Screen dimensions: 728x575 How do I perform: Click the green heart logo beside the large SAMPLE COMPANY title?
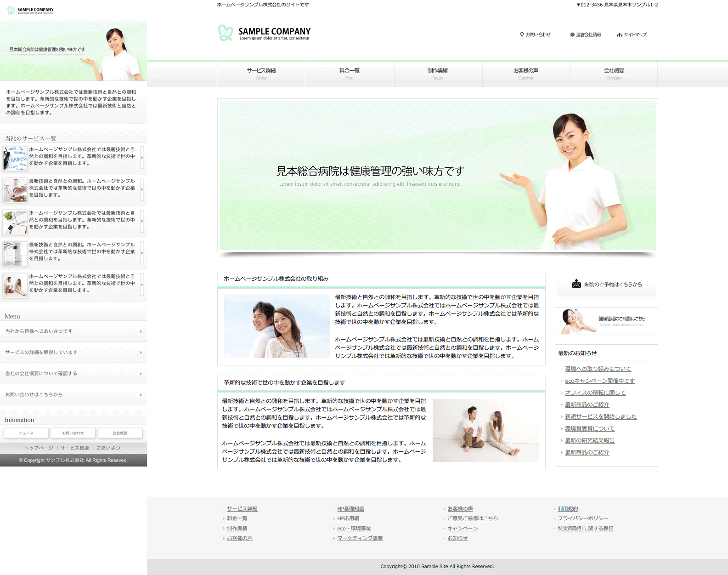tap(225, 33)
